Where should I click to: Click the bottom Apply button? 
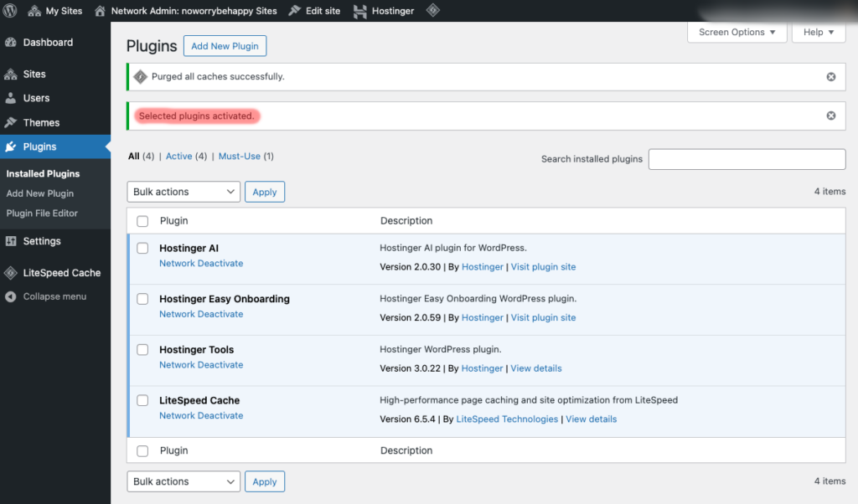tap(264, 481)
